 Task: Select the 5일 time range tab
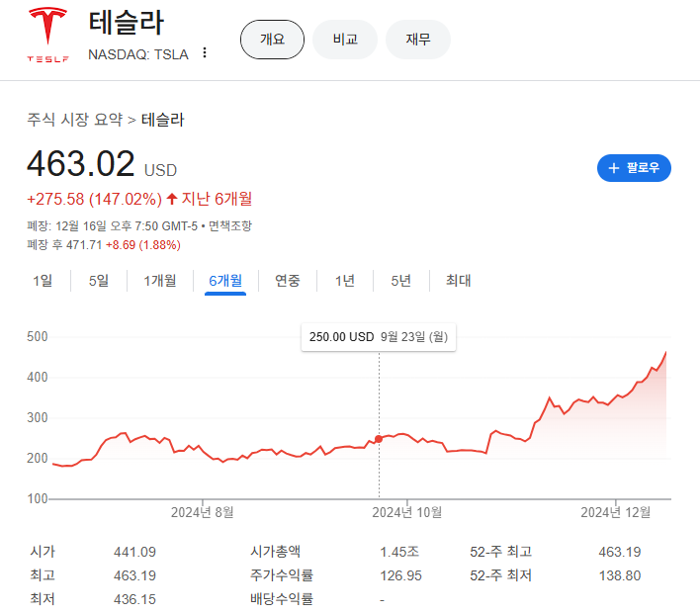(99, 281)
